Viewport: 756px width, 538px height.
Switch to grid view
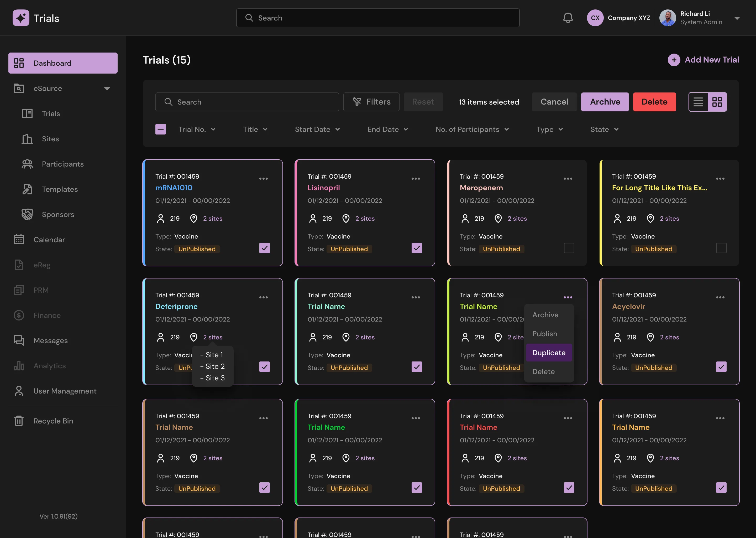click(x=717, y=102)
